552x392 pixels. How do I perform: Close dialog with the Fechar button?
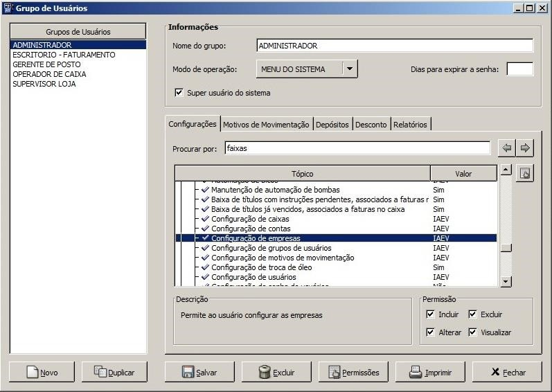tap(507, 372)
